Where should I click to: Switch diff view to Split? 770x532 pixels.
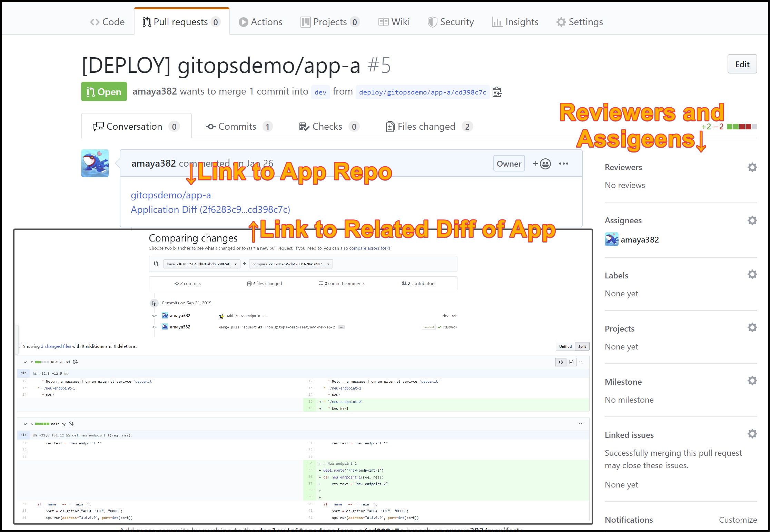[582, 346]
